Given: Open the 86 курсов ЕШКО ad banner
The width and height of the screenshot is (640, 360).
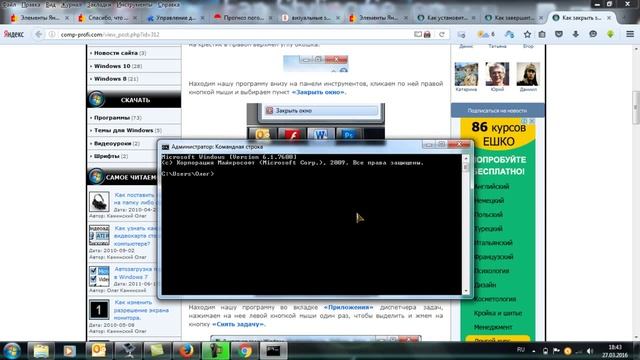Looking at the screenshot, I should [498, 230].
